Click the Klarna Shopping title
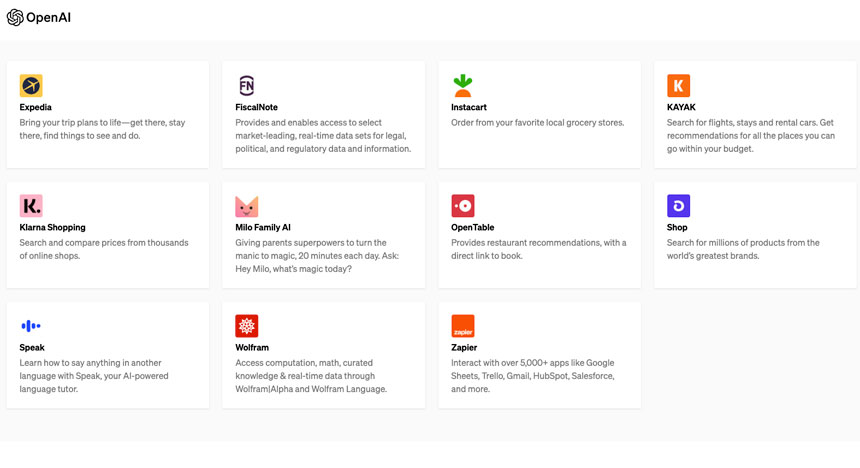860x468 pixels. coord(53,227)
